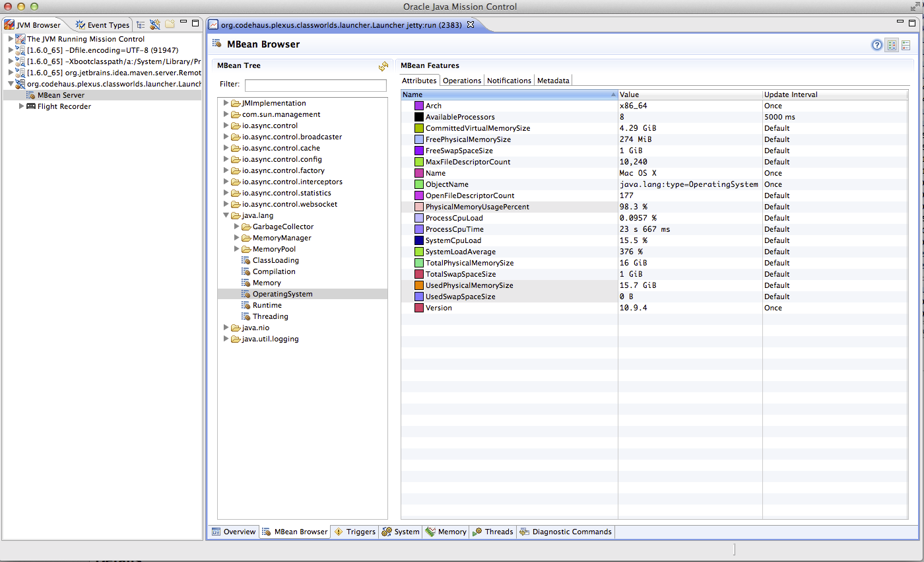Open the Metadata tab
924x562 pixels.
pyautogui.click(x=553, y=81)
